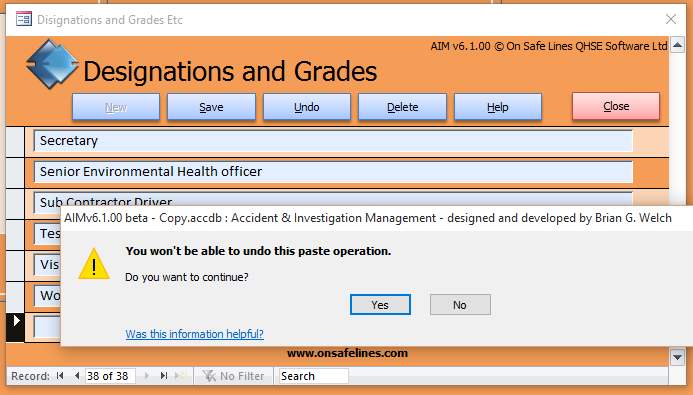Click the record Search box

[314, 376]
